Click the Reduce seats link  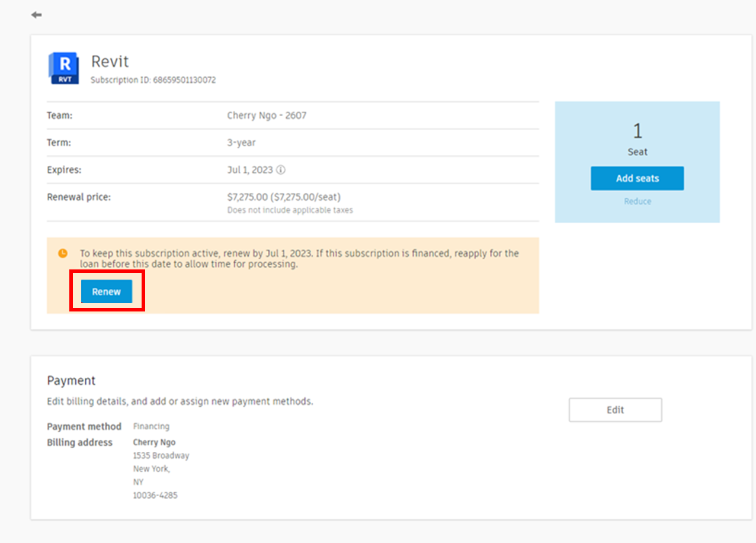click(638, 201)
